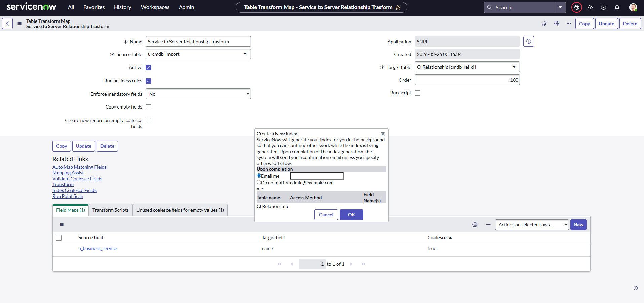Viewport: 644px width, 303px height.
Task: Open form context menu hamburger icon
Action: (20, 24)
